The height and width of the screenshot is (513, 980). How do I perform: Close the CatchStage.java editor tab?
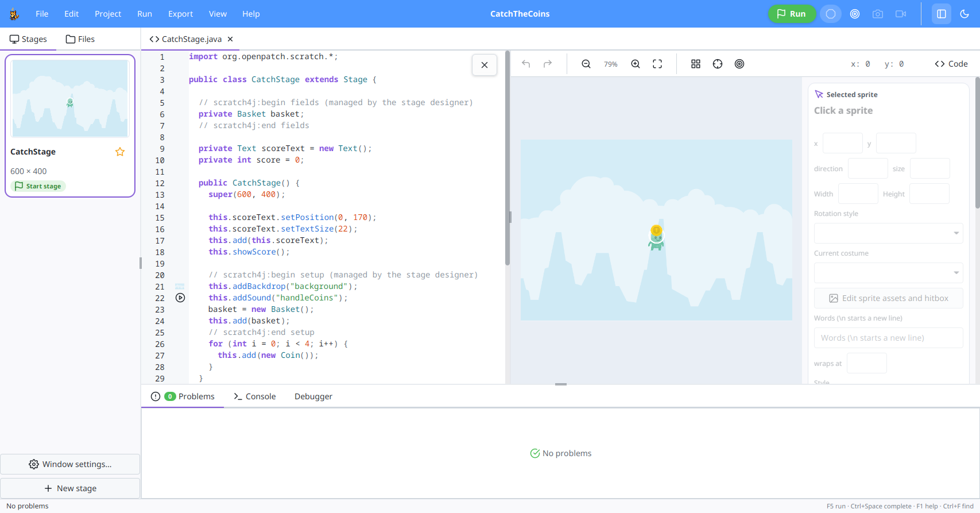click(x=230, y=39)
